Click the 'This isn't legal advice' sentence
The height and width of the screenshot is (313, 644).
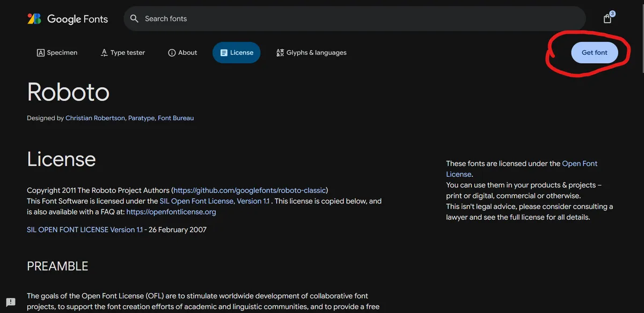click(529, 212)
